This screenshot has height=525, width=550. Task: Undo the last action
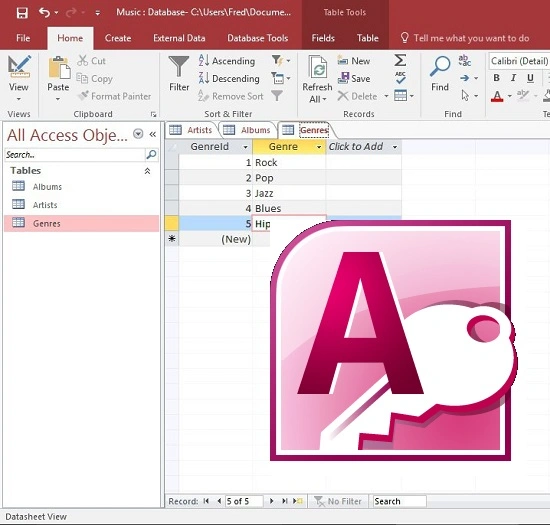(x=44, y=13)
